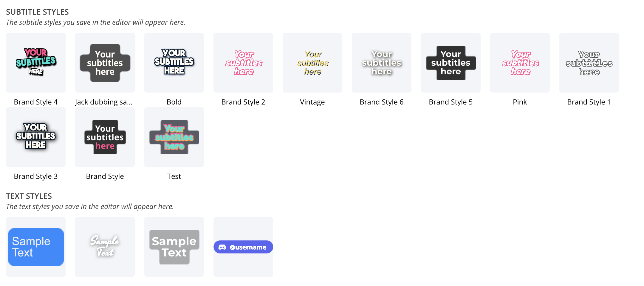Viewport: 644px width, 286px height.
Task: Select the blue Sample Text style
Action: click(x=36, y=247)
